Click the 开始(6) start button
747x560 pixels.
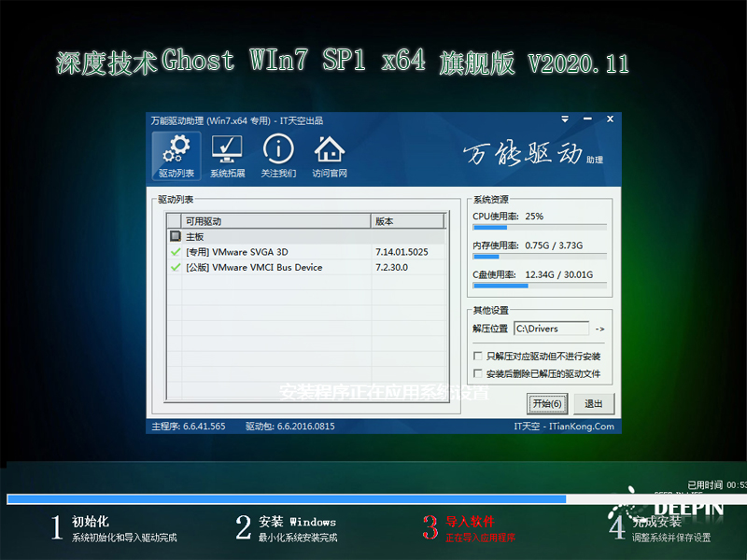tap(547, 404)
